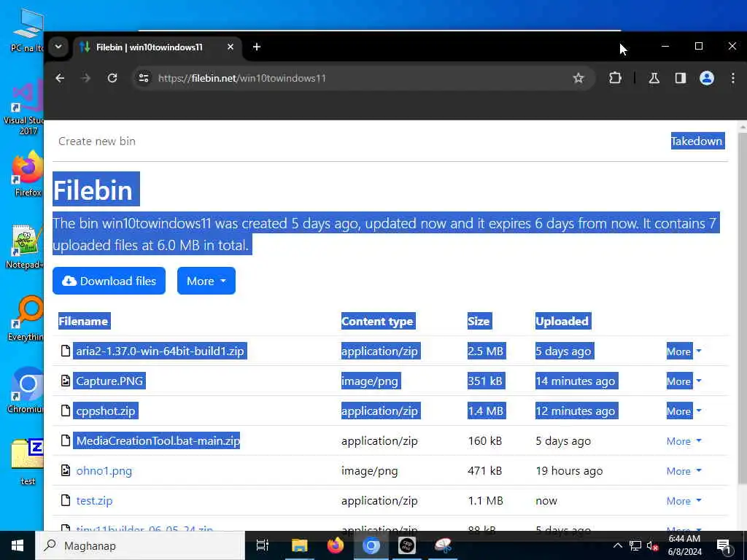Open the profile avatar menu
Image resolution: width=747 pixels, height=560 pixels.
point(706,78)
